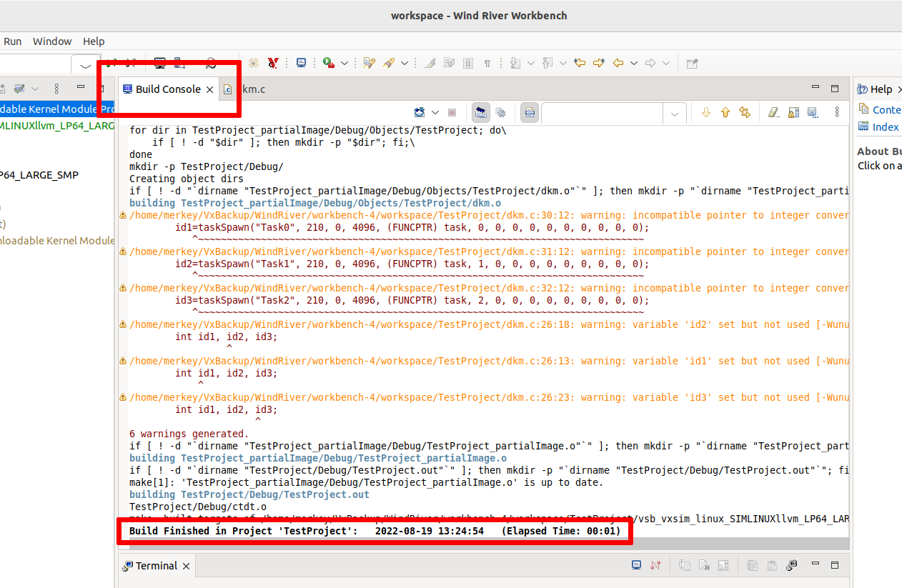Click the first dkm.c:30:12 warning line

(x=489, y=215)
